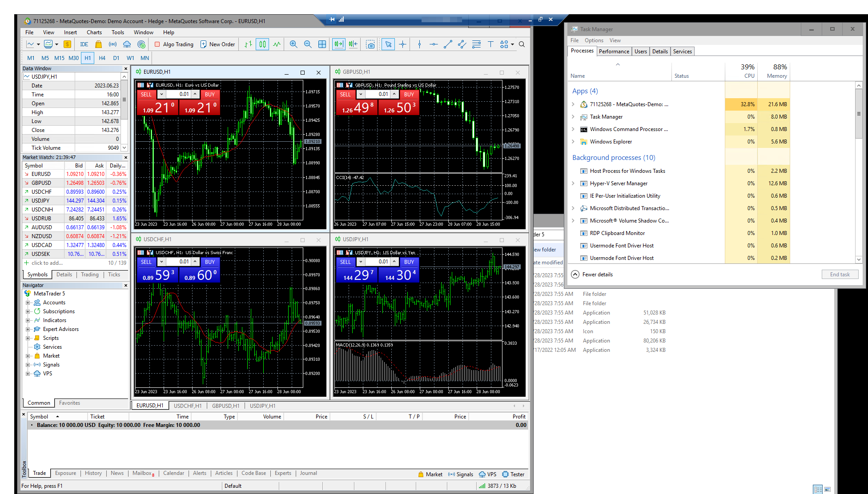The height and width of the screenshot is (494, 868).
Task: Open the templates dropdown arrow in toolbar
Action: [x=56, y=44]
